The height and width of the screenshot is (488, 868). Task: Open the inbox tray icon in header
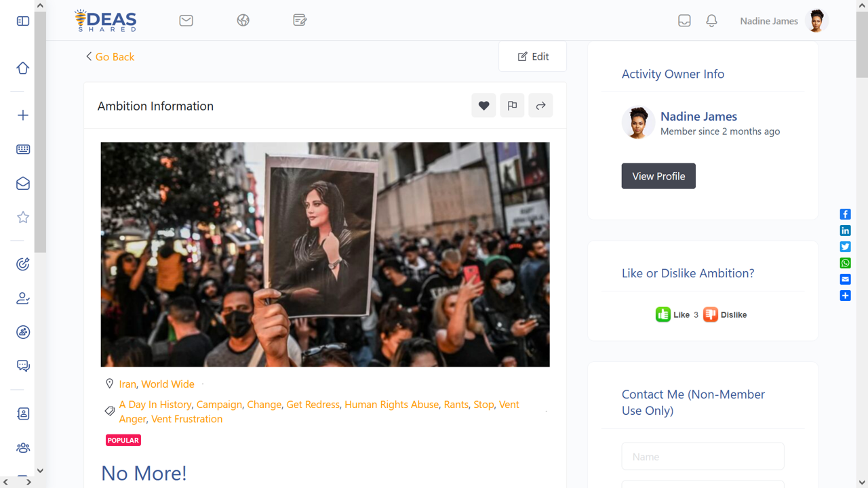coord(685,21)
